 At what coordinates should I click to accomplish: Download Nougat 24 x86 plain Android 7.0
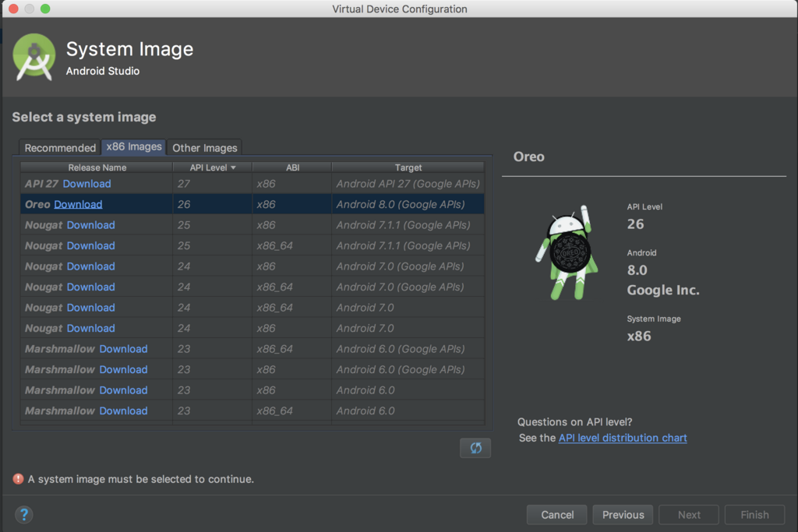point(90,329)
